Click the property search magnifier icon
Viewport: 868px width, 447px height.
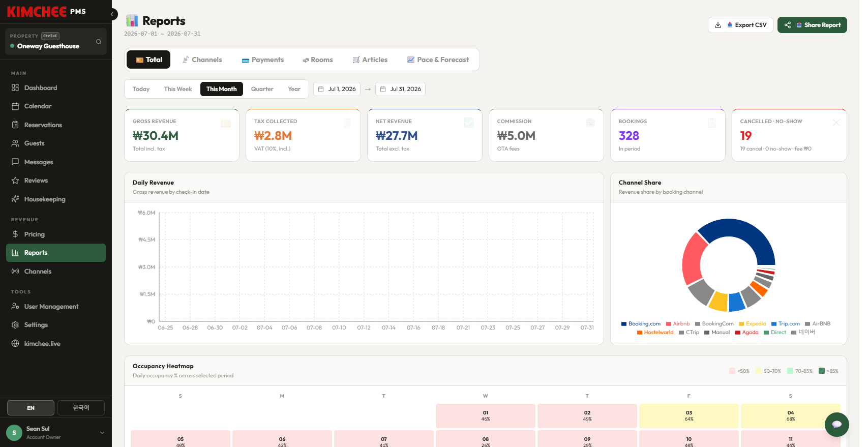tap(99, 42)
